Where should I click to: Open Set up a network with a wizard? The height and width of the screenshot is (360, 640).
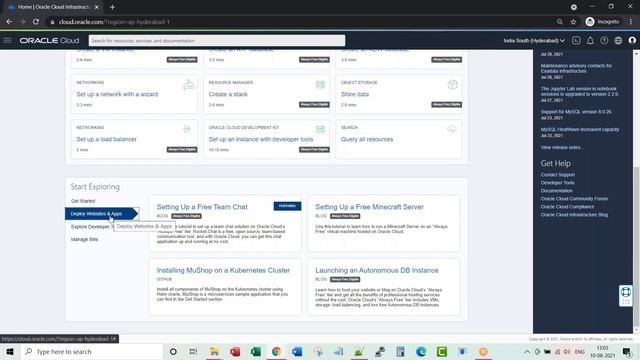tap(117, 94)
